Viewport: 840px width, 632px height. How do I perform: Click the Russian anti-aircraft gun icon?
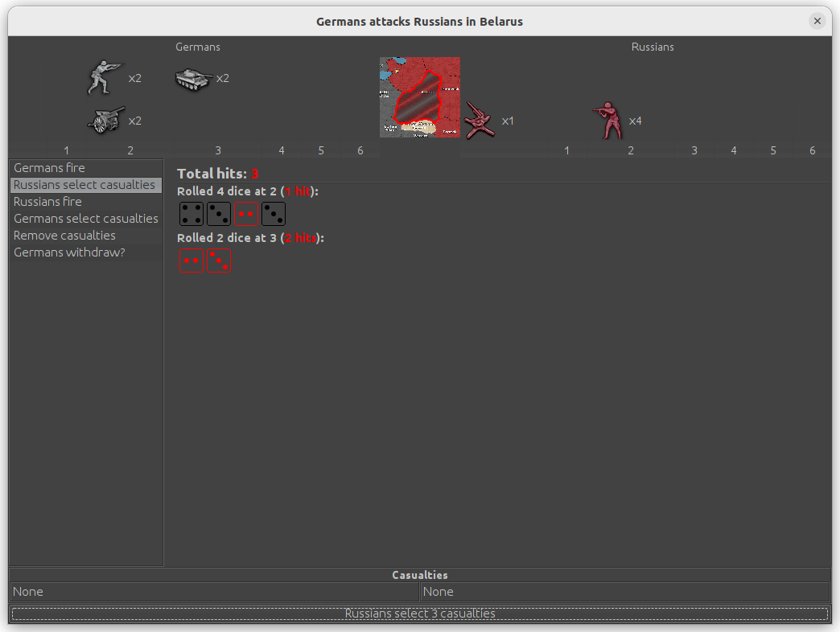pyautogui.click(x=479, y=121)
